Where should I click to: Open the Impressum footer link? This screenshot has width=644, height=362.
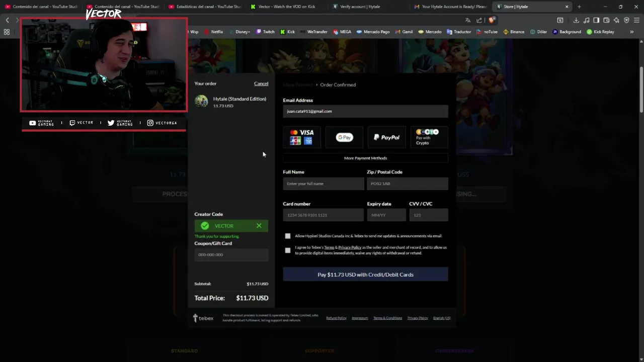pyautogui.click(x=360, y=318)
